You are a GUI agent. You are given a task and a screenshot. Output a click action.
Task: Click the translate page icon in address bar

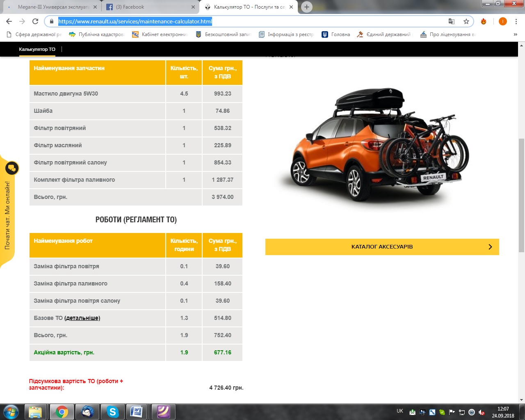click(x=452, y=21)
